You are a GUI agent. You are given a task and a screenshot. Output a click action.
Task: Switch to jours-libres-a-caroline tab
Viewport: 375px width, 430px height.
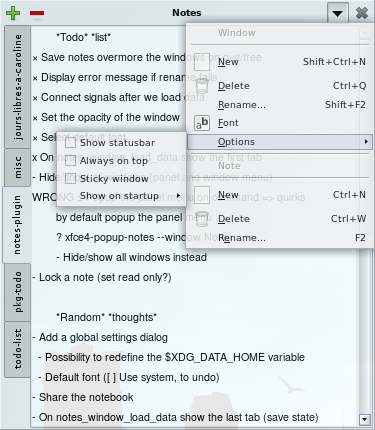pyautogui.click(x=18, y=87)
